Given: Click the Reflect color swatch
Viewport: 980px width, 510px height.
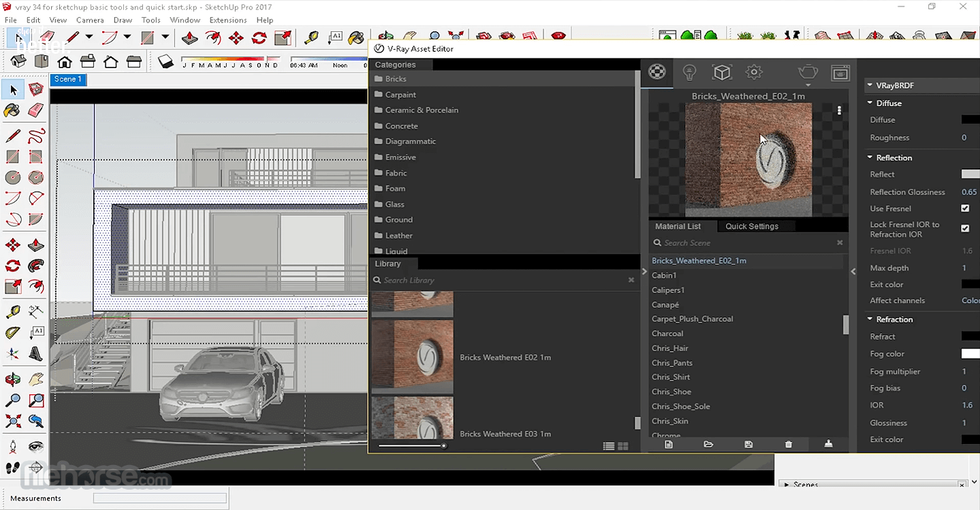Looking at the screenshot, I should click(970, 174).
